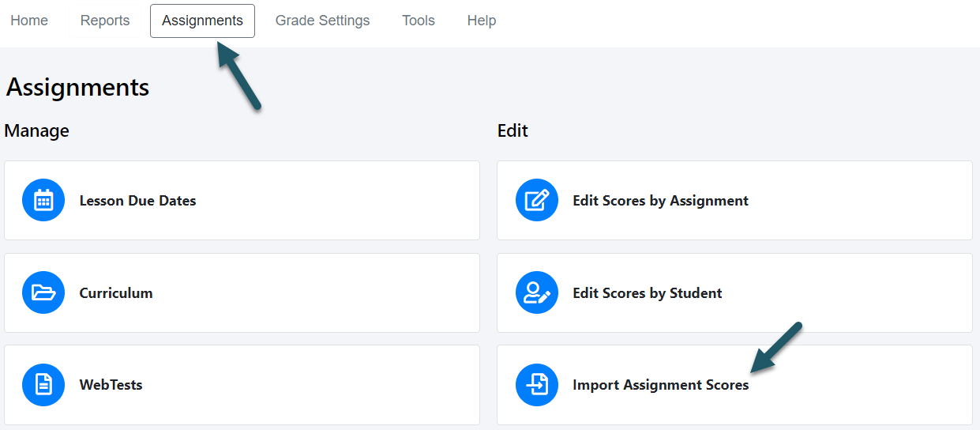Click empty area of the Edit Scores by Student card
Image resolution: width=980 pixels, height=430 pixels.
point(845,293)
